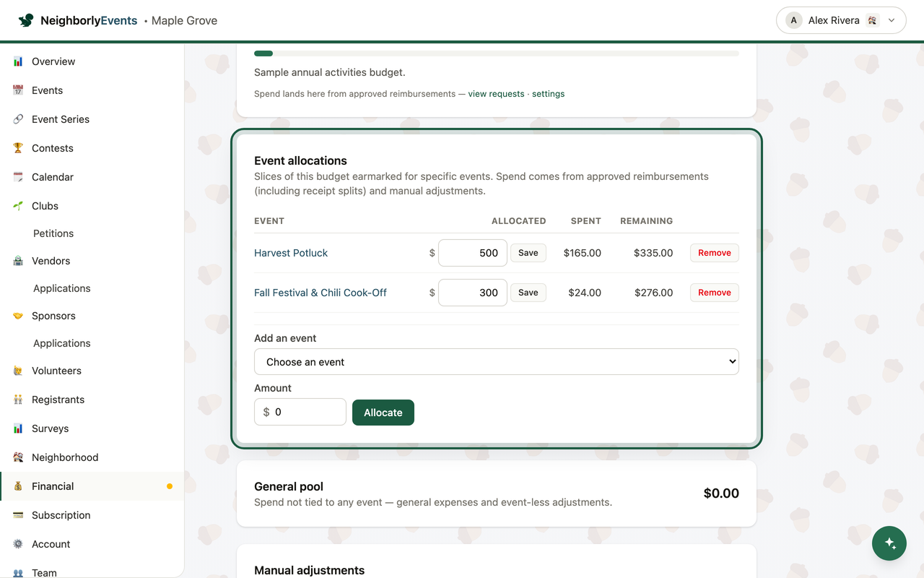
Task: Click the Event Series link icon
Action: [18, 119]
